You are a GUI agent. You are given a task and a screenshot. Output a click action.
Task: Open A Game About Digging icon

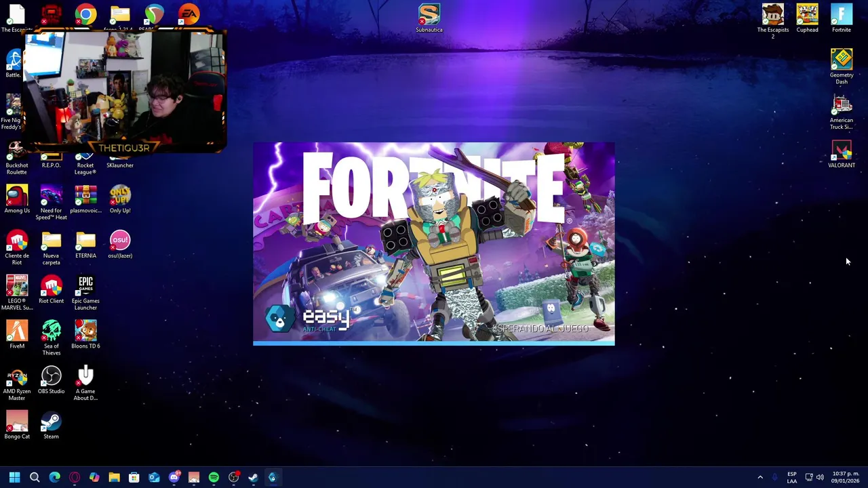tap(85, 383)
